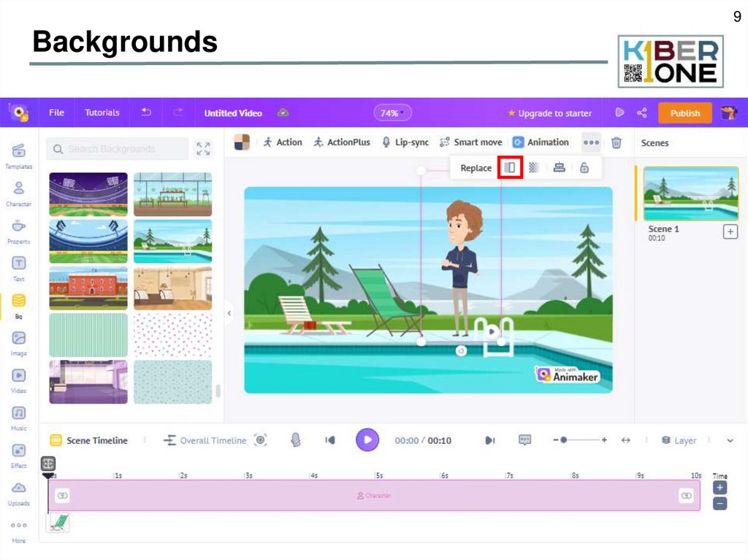748x560 pixels.
Task: Click the share icon
Action: coord(642,113)
